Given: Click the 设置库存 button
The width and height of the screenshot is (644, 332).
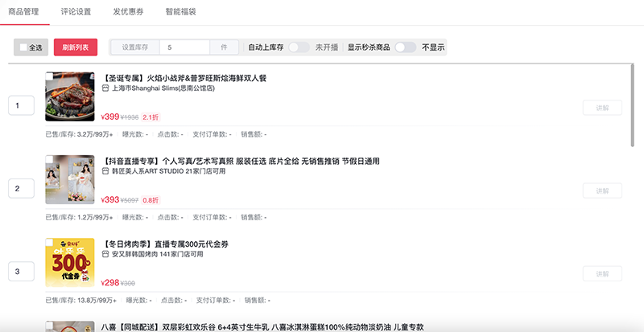Looking at the screenshot, I should point(134,48).
